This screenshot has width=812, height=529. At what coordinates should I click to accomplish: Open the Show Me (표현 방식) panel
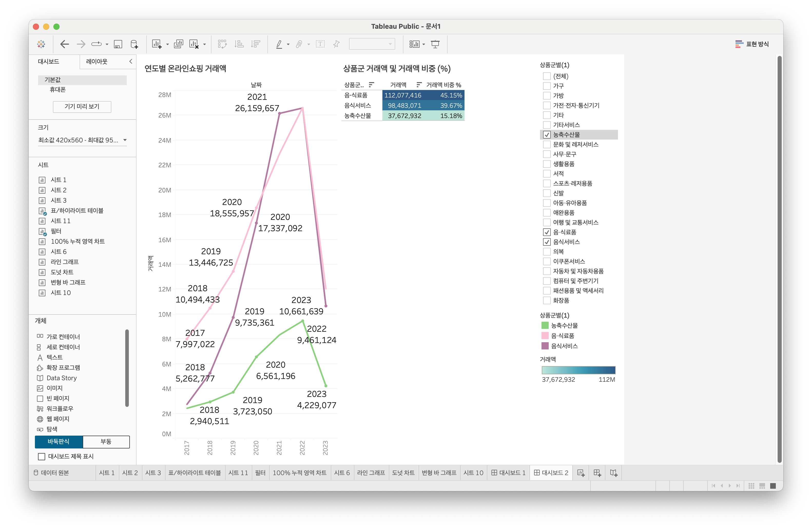tap(752, 44)
